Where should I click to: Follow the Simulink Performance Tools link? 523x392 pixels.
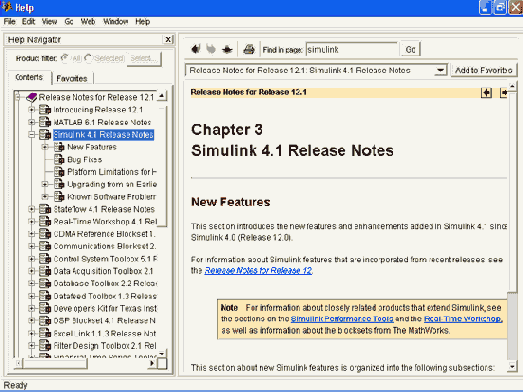pyautogui.click(x=342, y=319)
